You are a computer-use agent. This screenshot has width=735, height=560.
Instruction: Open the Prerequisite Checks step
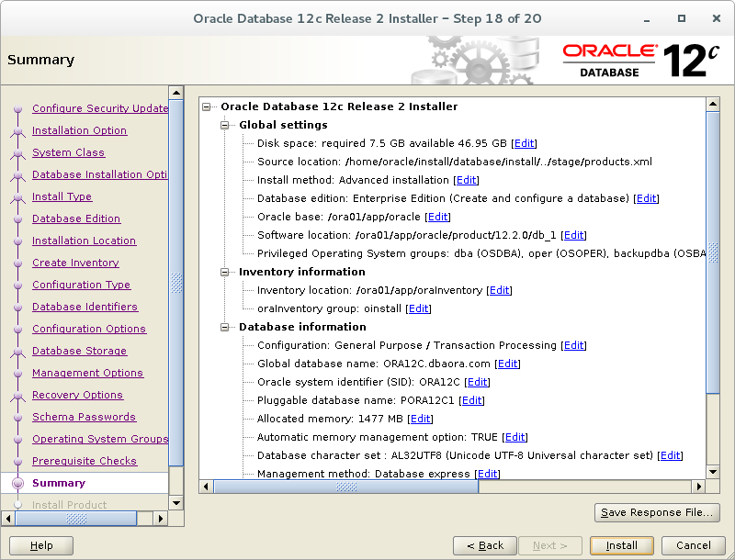coord(85,460)
